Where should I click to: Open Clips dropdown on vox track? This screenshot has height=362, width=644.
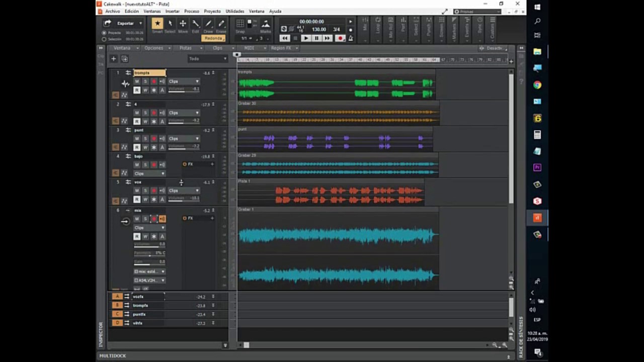[184, 191]
